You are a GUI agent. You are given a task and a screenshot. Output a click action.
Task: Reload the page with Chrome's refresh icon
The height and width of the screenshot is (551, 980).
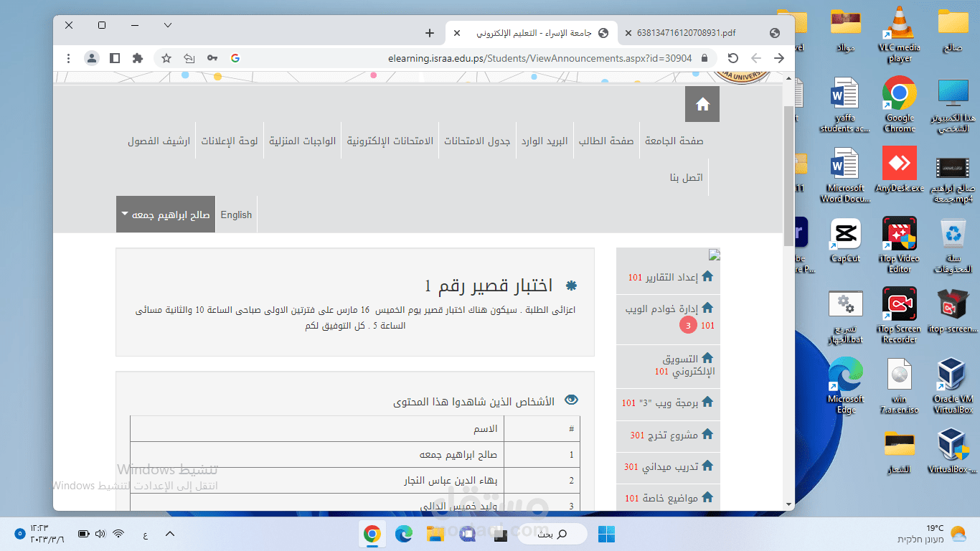point(732,58)
